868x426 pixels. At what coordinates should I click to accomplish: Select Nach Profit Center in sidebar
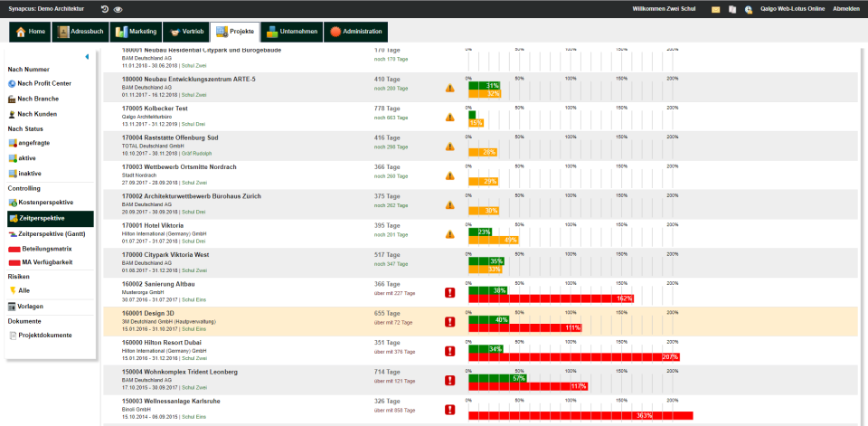click(40, 83)
